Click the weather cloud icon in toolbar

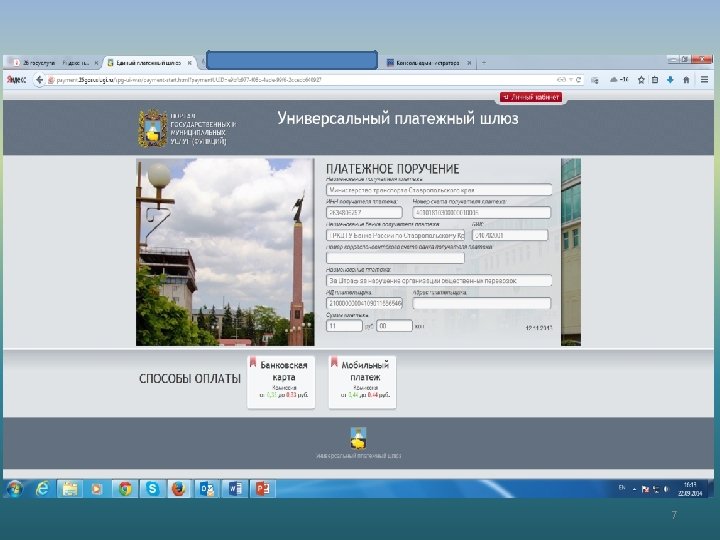(613, 80)
